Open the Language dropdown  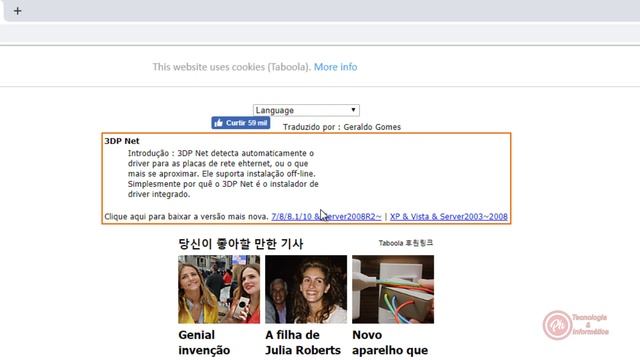click(306, 110)
